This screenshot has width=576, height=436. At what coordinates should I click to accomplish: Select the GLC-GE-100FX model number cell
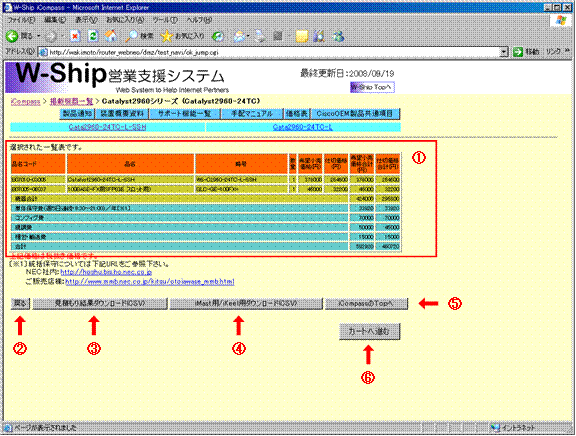[x=241, y=189]
